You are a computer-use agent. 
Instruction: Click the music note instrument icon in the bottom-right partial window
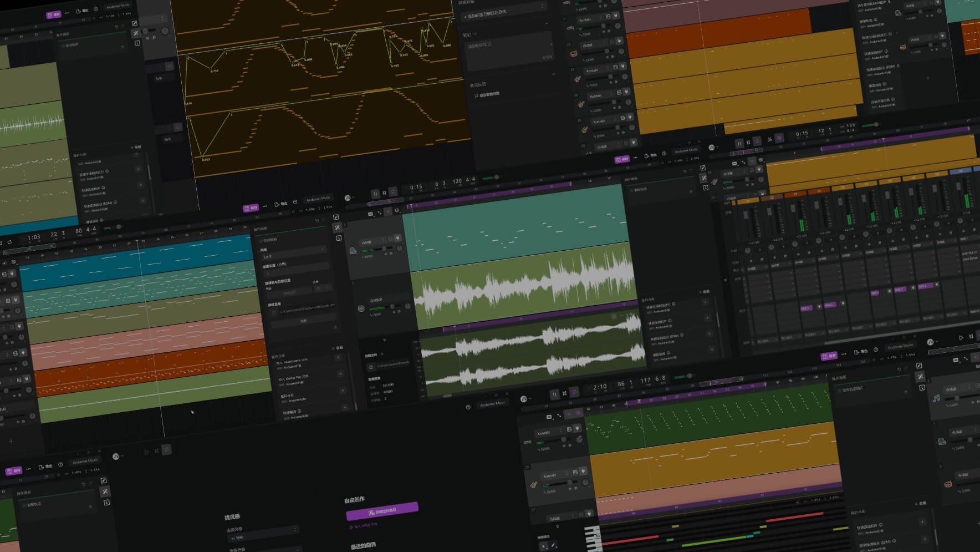click(x=936, y=398)
